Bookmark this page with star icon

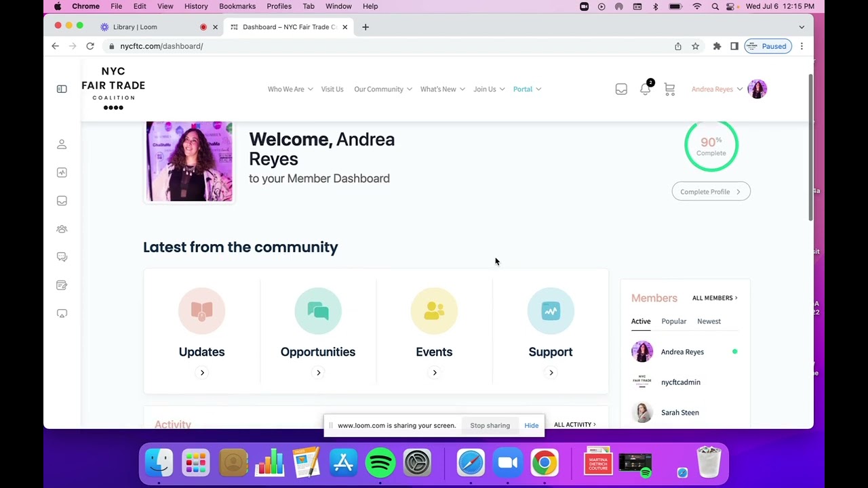pos(695,46)
